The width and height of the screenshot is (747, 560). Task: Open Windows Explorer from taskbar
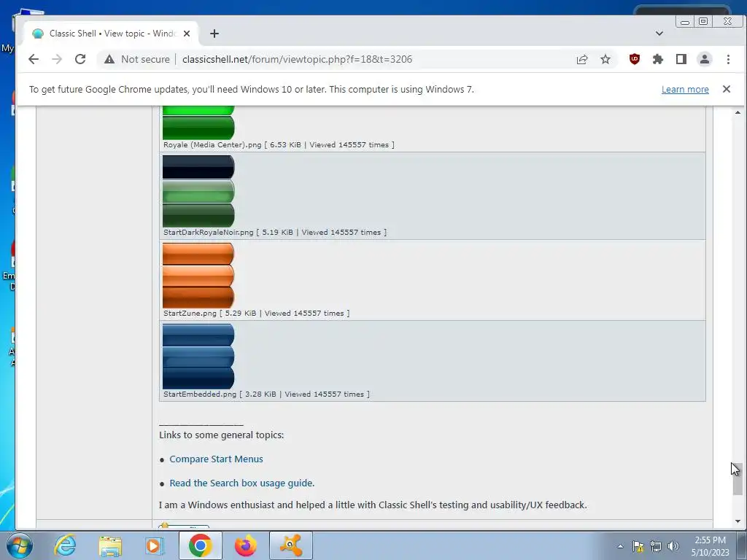(x=110, y=545)
